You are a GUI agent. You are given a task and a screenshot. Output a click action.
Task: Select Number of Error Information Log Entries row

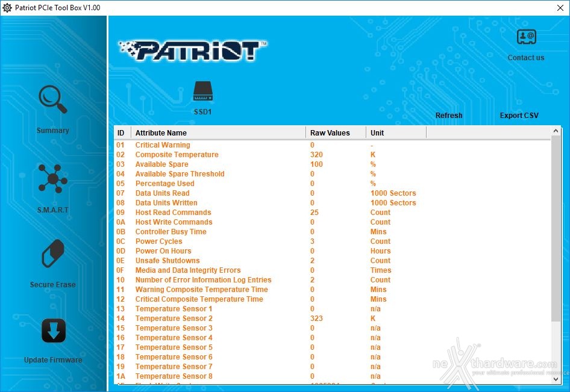(332, 280)
